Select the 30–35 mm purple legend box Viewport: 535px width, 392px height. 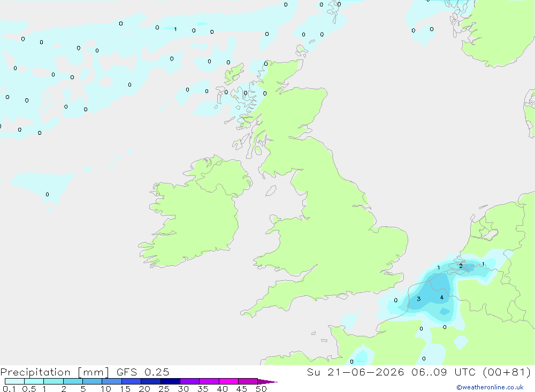point(190,381)
